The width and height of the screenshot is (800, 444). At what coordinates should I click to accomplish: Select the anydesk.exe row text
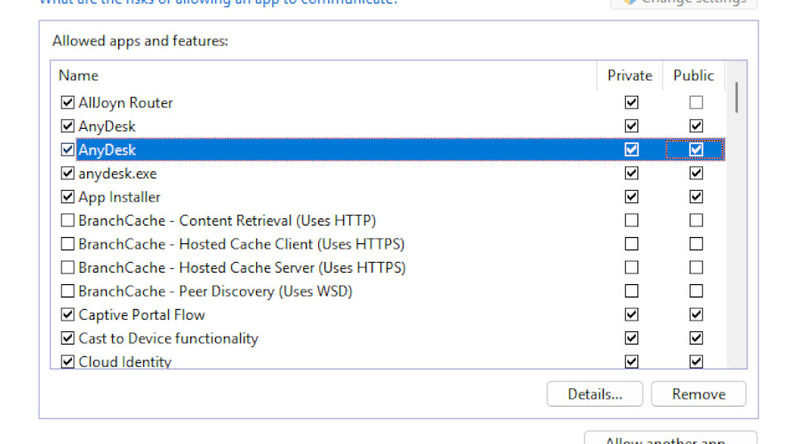pos(117,174)
